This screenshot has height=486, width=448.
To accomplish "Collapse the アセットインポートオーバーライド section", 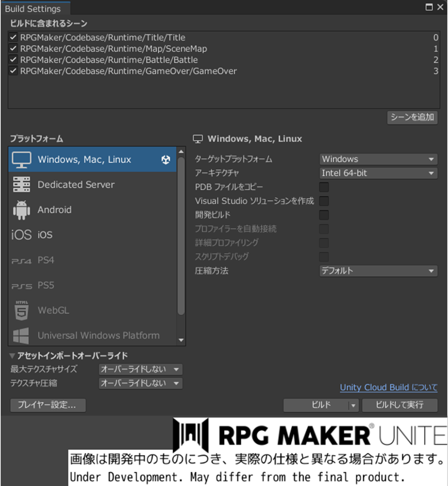I will pos(12,355).
